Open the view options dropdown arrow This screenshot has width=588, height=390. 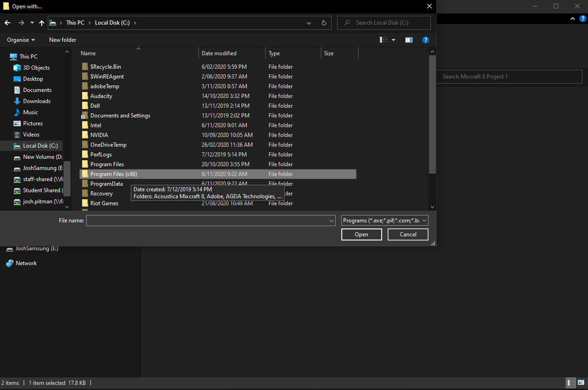pyautogui.click(x=394, y=40)
